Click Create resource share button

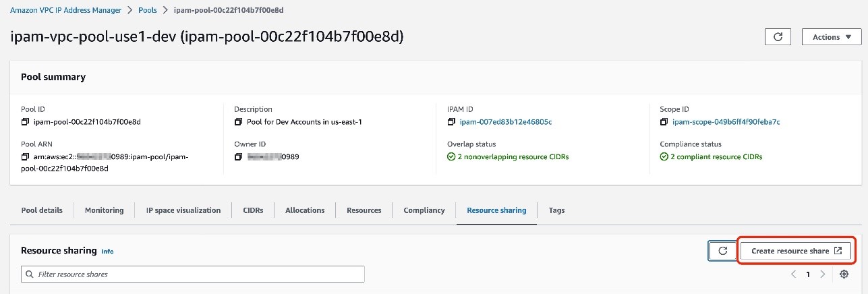[797, 251]
